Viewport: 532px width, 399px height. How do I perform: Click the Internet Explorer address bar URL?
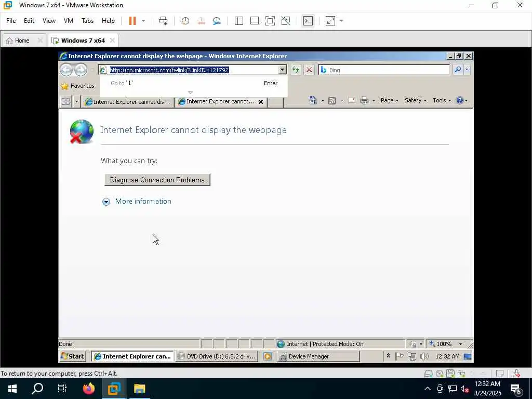[x=169, y=70]
